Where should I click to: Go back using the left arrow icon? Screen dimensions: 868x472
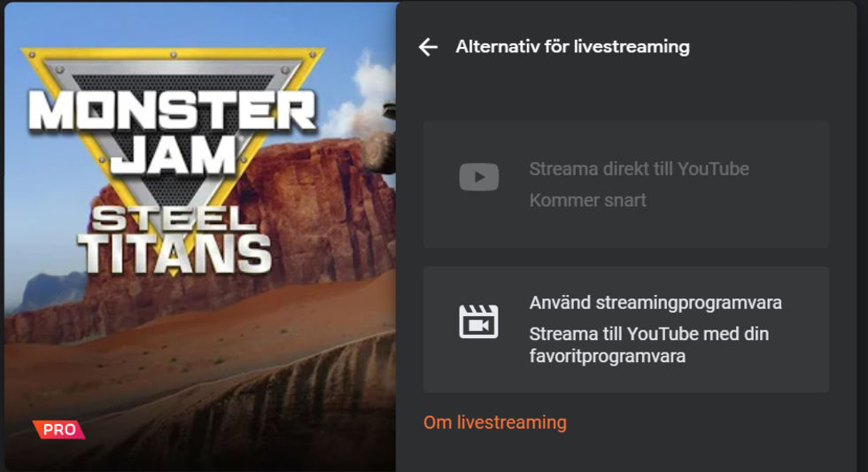pyautogui.click(x=428, y=47)
